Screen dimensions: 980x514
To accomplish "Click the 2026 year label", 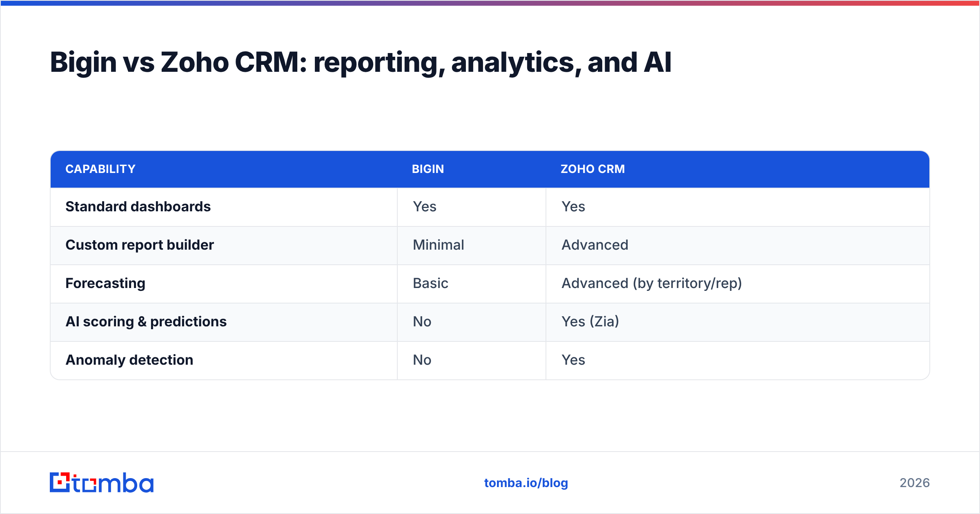I will [915, 483].
